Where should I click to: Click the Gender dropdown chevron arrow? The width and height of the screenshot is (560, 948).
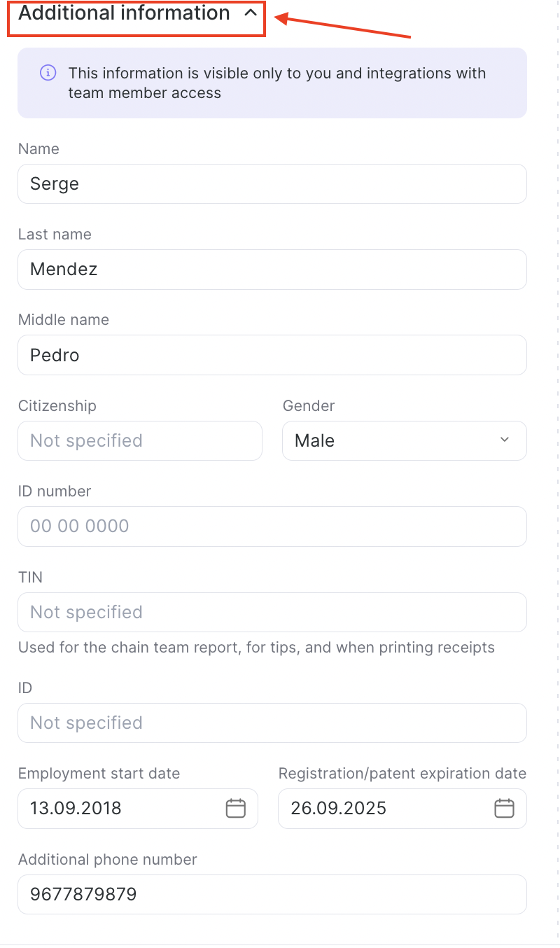coord(505,440)
